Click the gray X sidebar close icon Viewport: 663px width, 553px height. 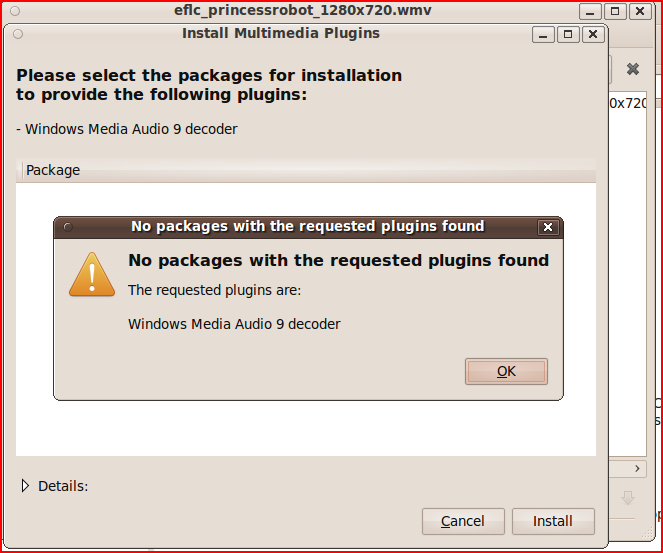pos(633,69)
